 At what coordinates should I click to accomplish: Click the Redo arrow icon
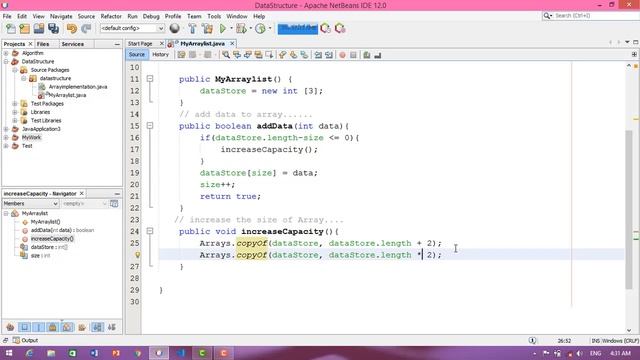[x=86, y=29]
